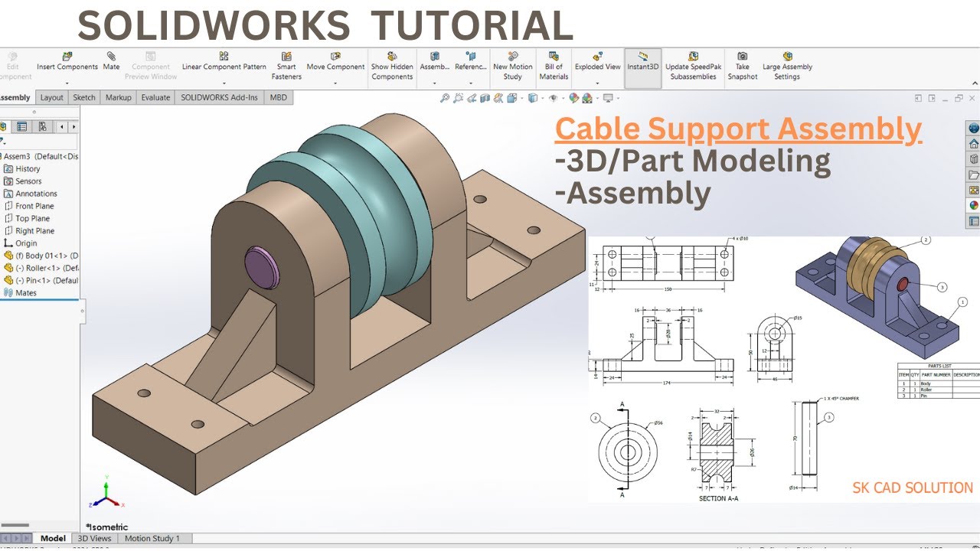This screenshot has width=980, height=551.
Task: Toggle Hide/Show Items eye icon
Action: tap(553, 98)
